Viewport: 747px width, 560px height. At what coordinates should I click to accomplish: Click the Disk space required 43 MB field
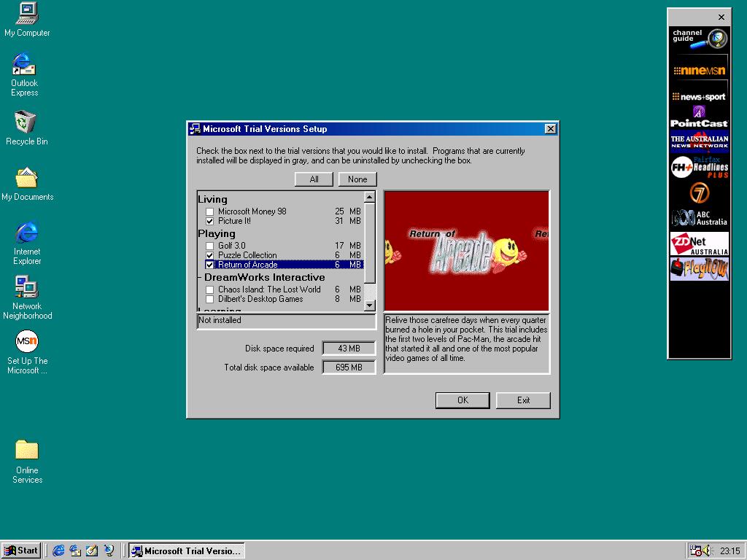point(349,349)
